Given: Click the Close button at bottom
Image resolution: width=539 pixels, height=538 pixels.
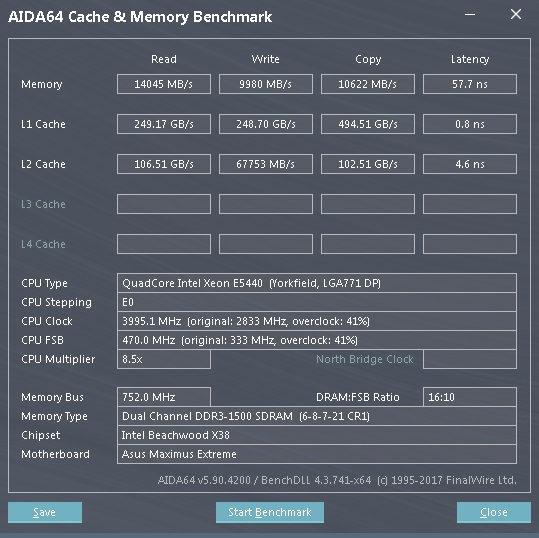Looking at the screenshot, I should coord(494,512).
